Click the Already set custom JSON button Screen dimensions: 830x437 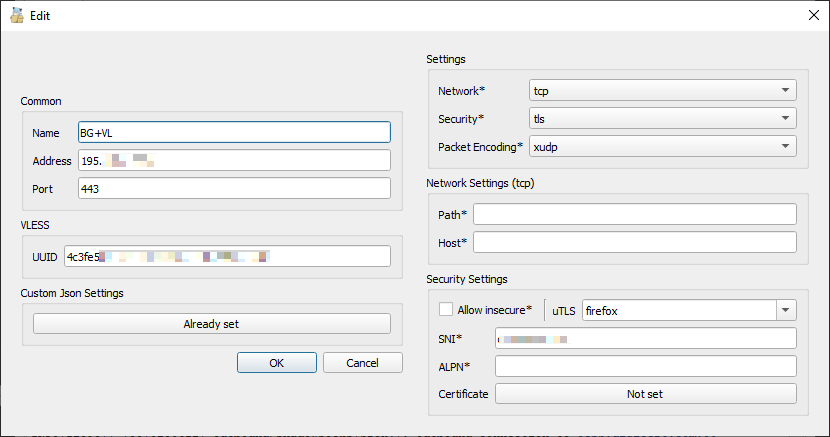point(211,324)
